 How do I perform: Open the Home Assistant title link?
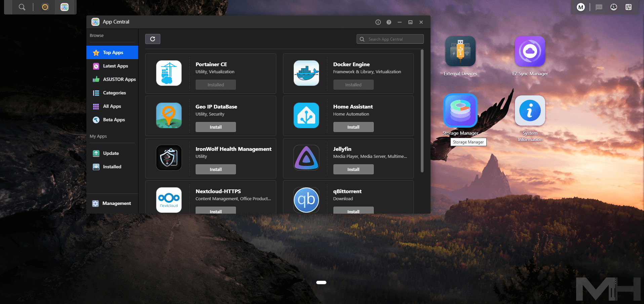353,106
